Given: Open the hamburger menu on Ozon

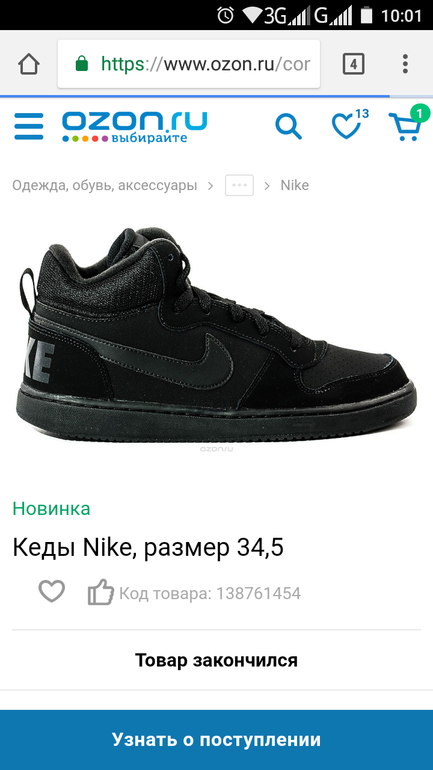Looking at the screenshot, I should (28, 126).
